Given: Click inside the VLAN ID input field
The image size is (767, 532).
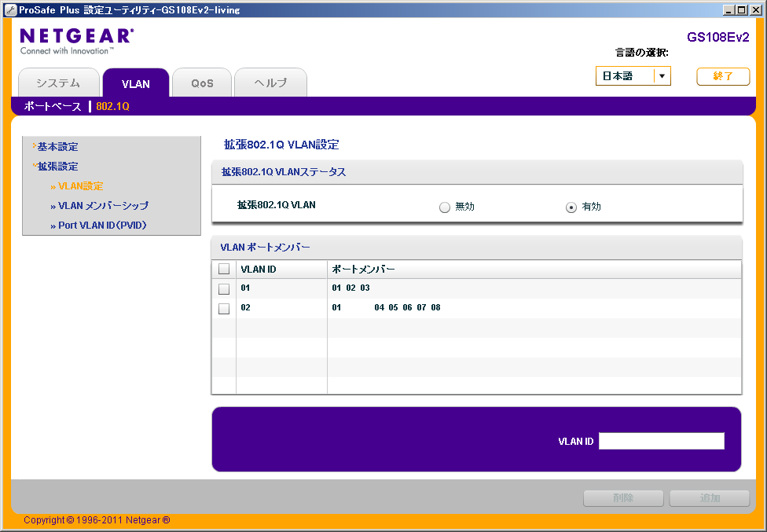Looking at the screenshot, I should point(661,441).
